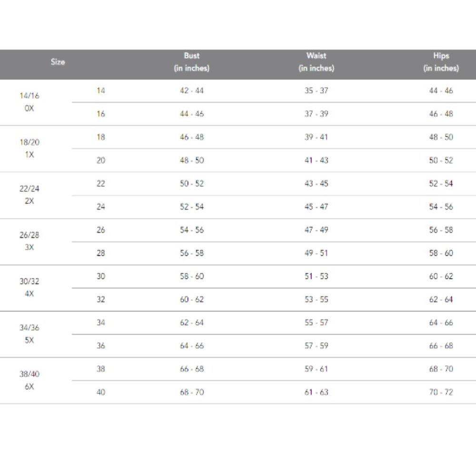Click hips value 50 - 52
This screenshot has width=476, height=476.
coord(441,160)
